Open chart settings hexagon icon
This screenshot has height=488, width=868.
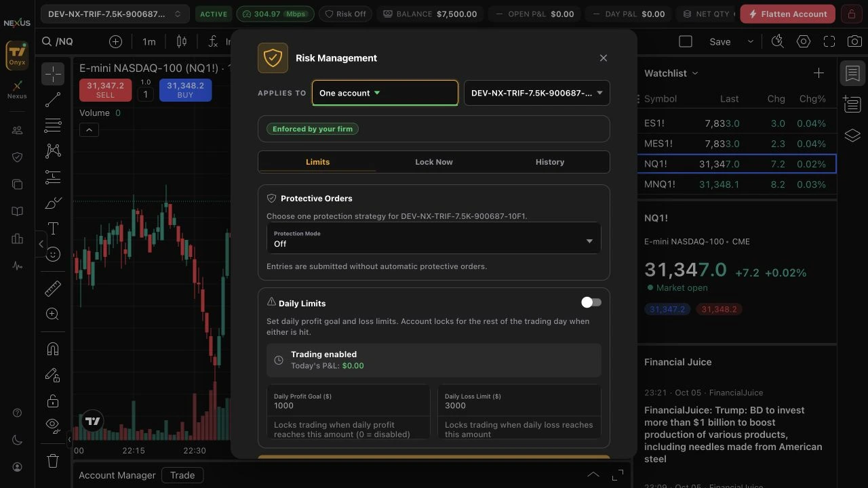coord(804,41)
